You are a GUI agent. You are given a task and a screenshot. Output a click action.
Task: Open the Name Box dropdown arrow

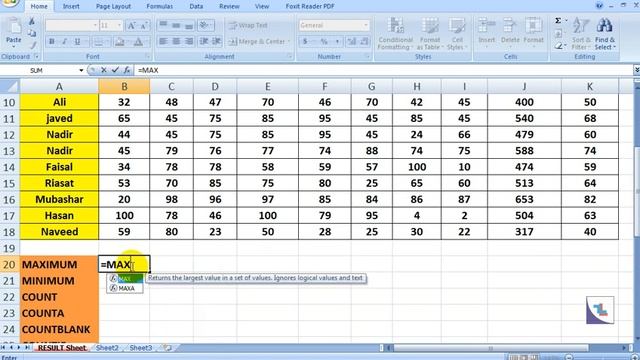point(81,71)
